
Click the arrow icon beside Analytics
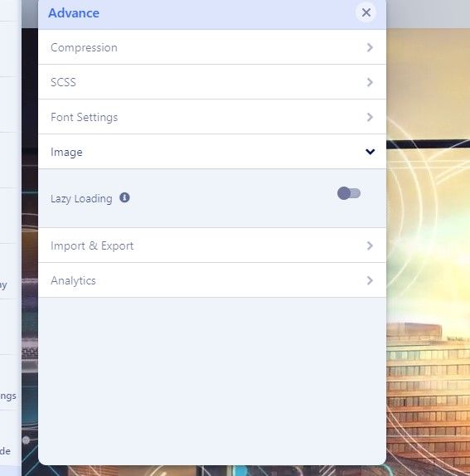[370, 280]
